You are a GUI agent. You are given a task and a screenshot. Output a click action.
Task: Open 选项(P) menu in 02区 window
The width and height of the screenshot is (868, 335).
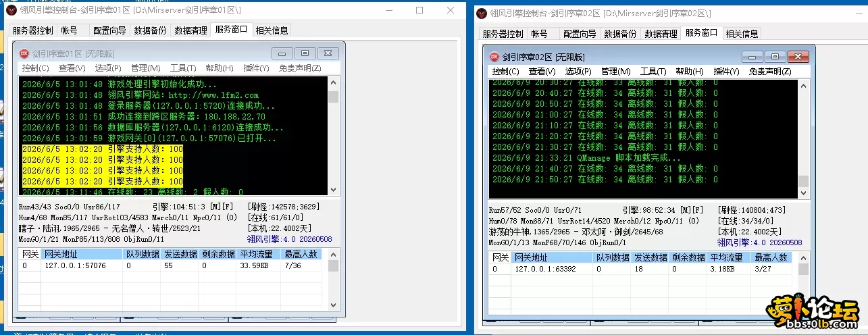click(578, 72)
